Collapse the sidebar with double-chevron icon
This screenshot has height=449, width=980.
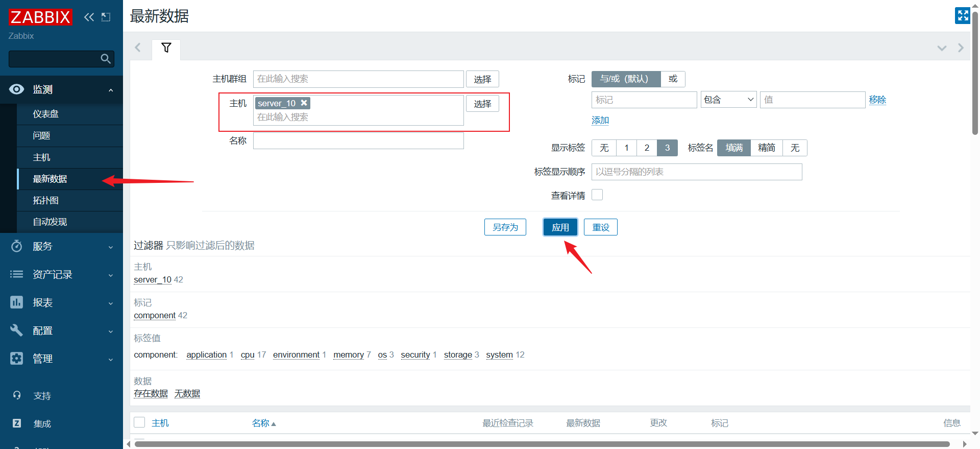pos(89,17)
